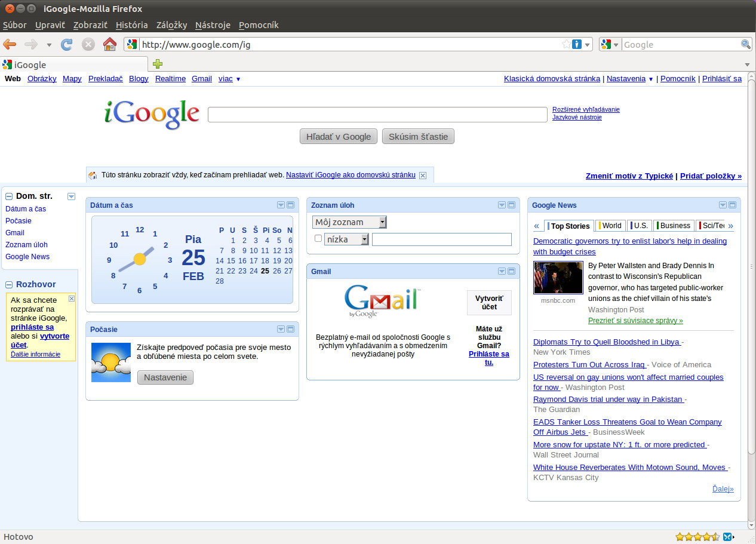Viewport: 756px width, 544px height.
Task: Click the weather Nastavenie button
Action: point(165,377)
